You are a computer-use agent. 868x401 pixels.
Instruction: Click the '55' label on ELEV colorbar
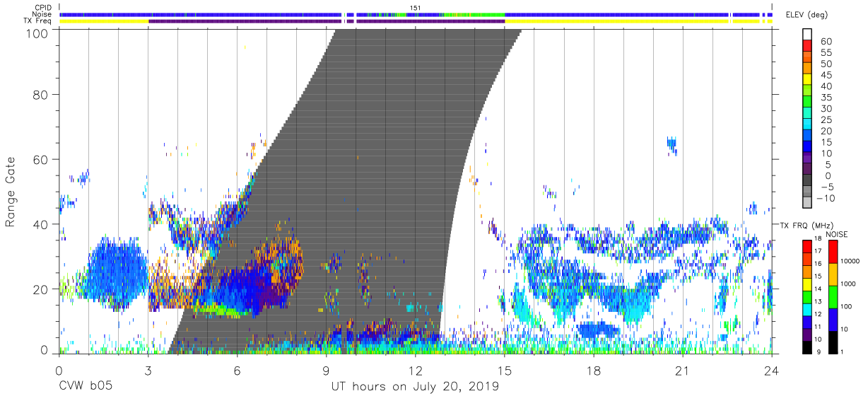tap(826, 52)
